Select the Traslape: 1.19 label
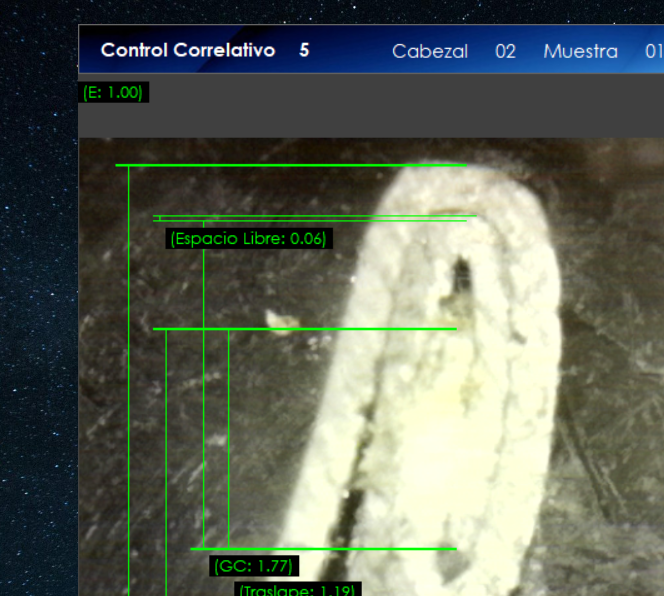The height and width of the screenshot is (596, 664). tap(296, 590)
